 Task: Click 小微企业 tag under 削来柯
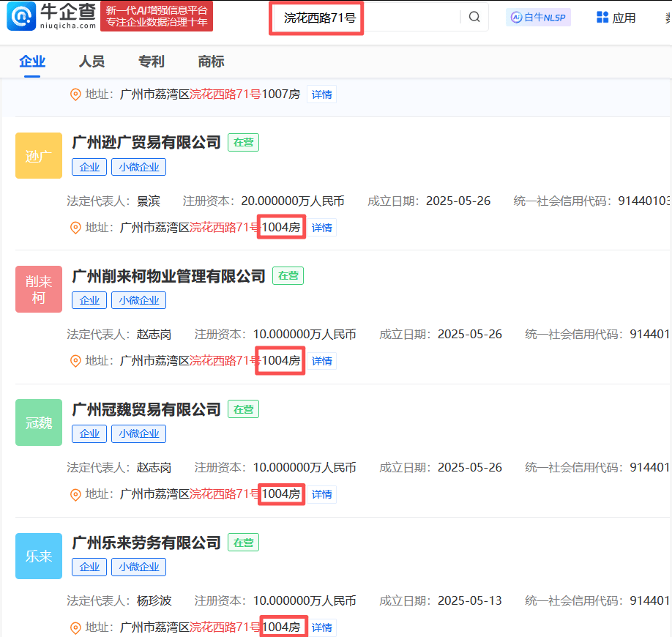tap(138, 300)
